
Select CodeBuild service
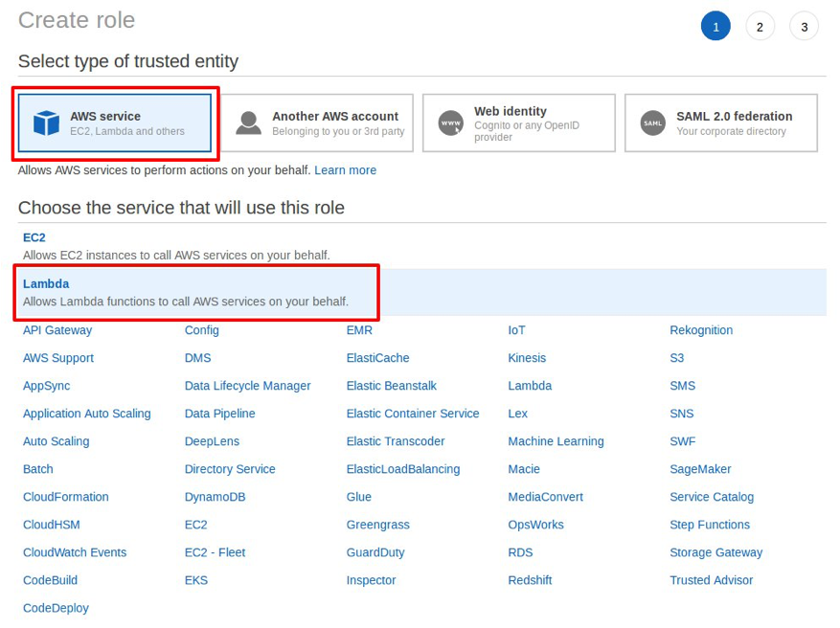click(51, 580)
